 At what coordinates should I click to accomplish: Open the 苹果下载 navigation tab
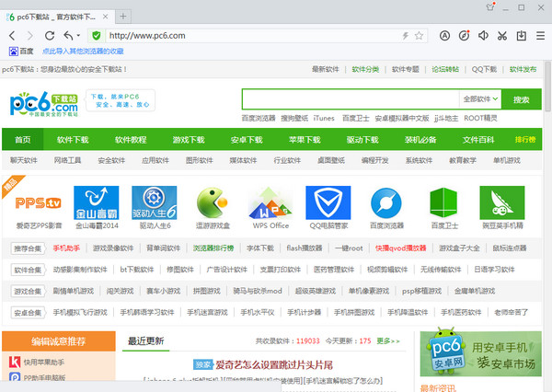(x=305, y=140)
